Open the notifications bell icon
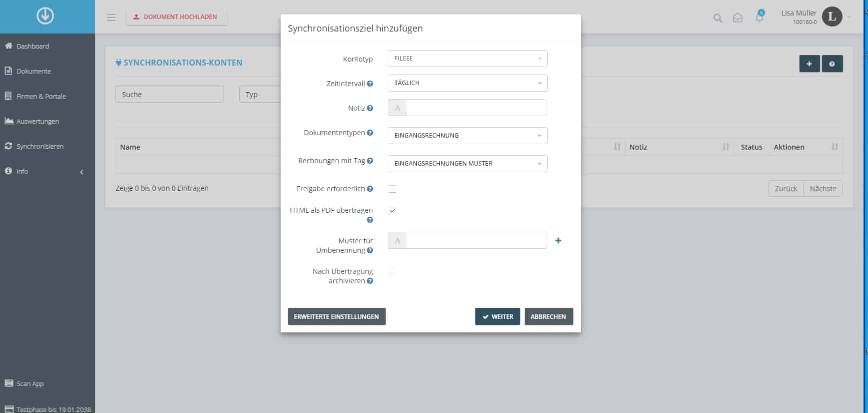The height and width of the screenshot is (413, 868). click(759, 17)
